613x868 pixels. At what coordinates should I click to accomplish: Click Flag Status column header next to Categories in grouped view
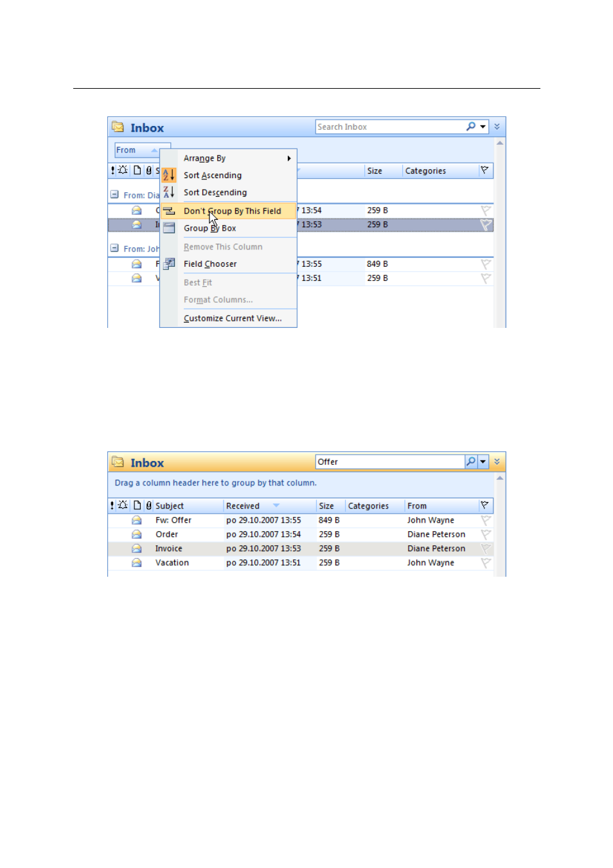coord(485,170)
